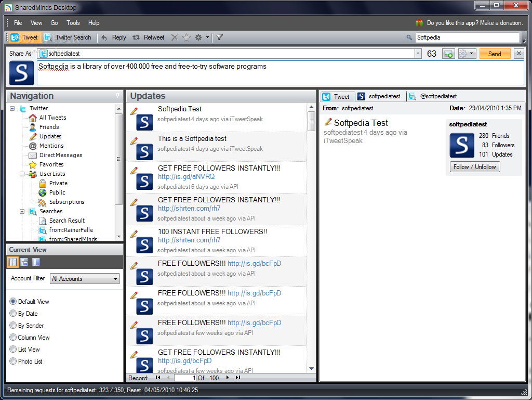Open the Help menu
The width and height of the screenshot is (532, 400).
point(94,23)
